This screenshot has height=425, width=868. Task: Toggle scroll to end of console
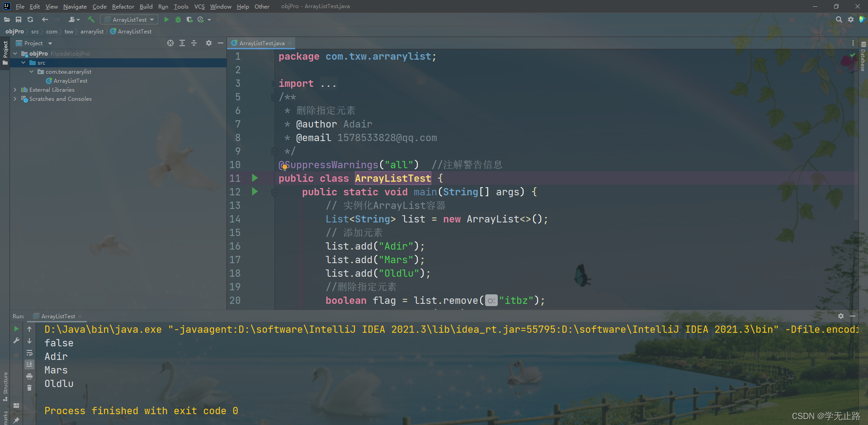click(x=29, y=364)
